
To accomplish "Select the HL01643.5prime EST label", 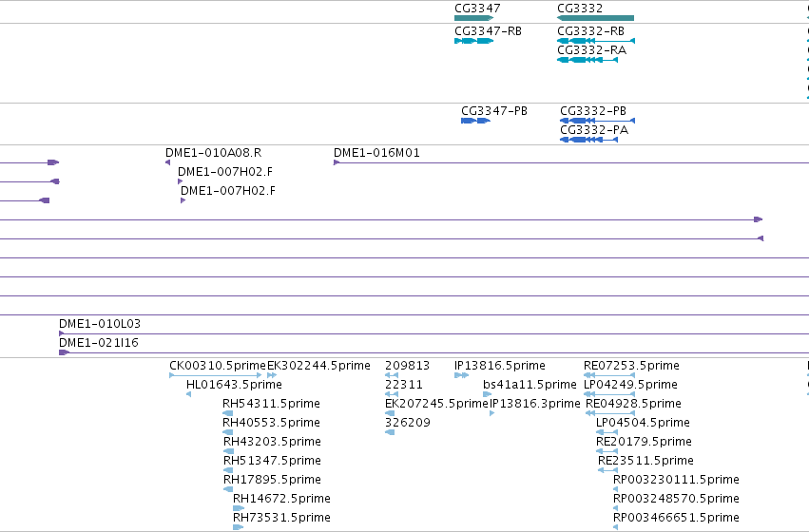I will pos(234,385).
